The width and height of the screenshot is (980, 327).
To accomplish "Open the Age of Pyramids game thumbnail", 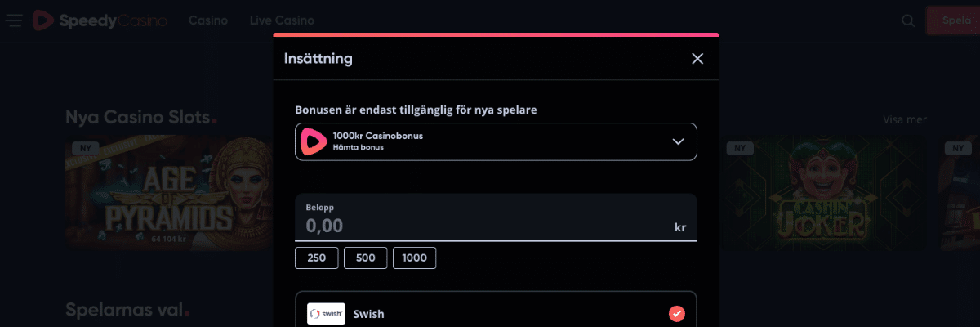I will coord(169,193).
